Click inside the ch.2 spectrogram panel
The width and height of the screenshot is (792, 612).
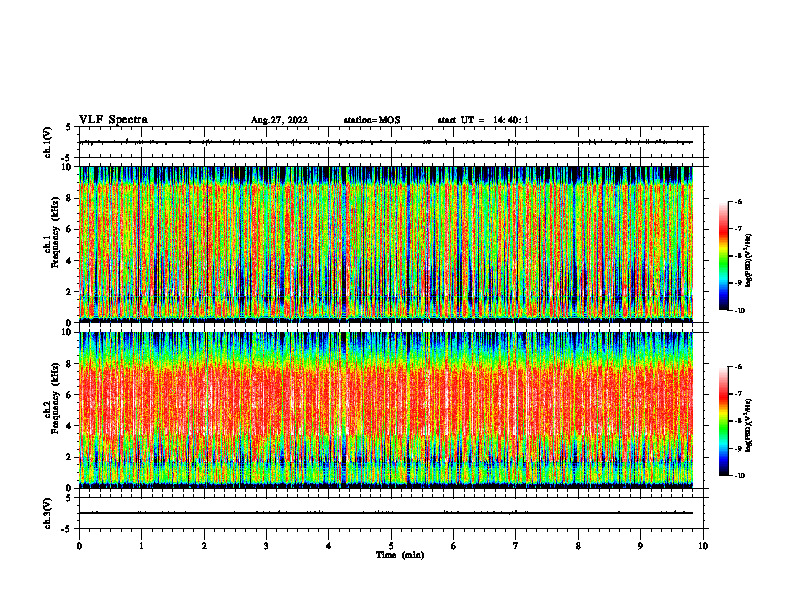click(x=386, y=410)
